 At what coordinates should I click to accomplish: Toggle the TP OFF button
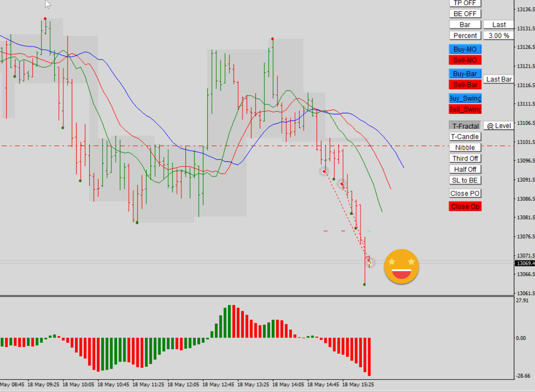[x=465, y=3]
